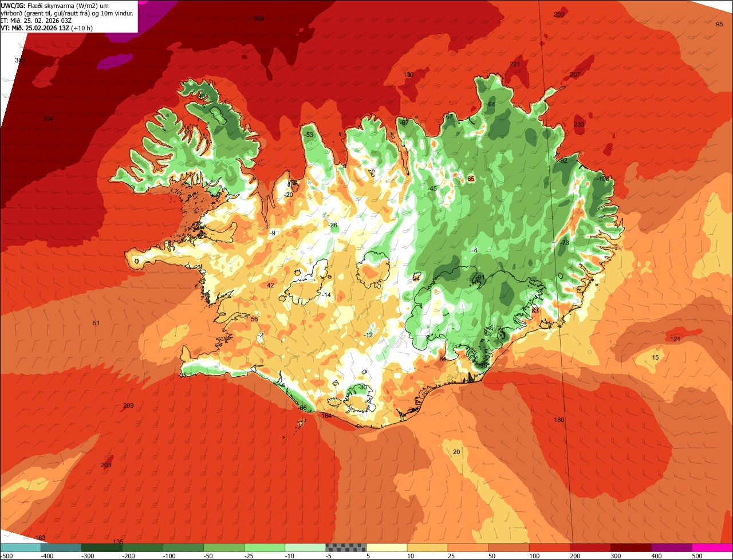Click the map value -73

[x=565, y=243]
